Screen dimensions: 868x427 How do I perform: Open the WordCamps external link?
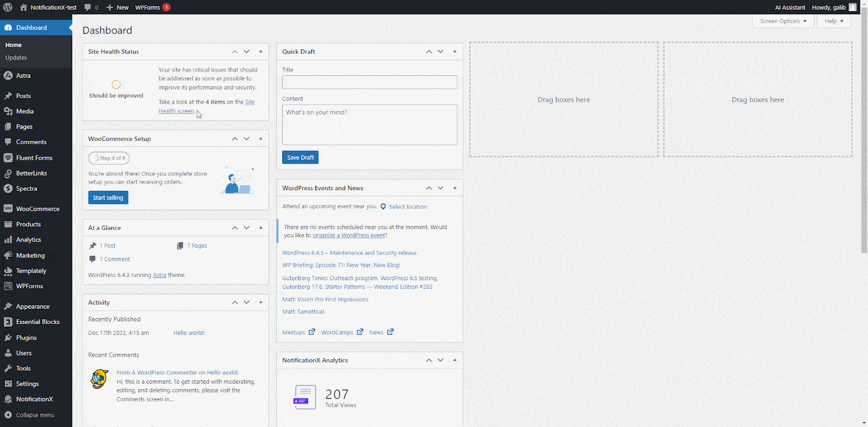click(x=342, y=332)
